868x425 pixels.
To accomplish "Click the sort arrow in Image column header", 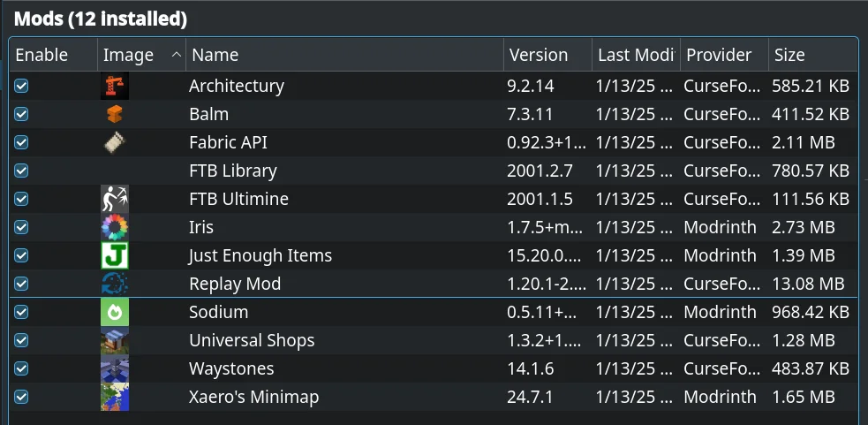I will tap(176, 55).
